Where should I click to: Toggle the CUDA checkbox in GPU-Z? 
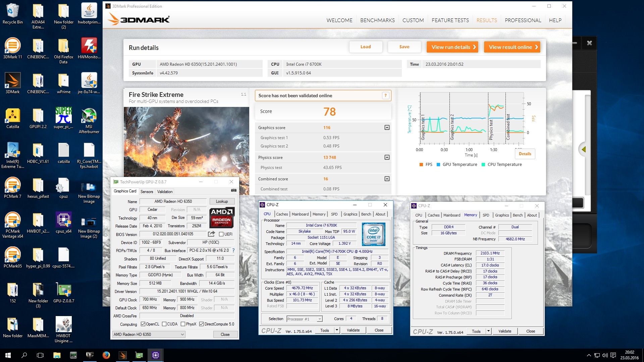[x=164, y=324]
